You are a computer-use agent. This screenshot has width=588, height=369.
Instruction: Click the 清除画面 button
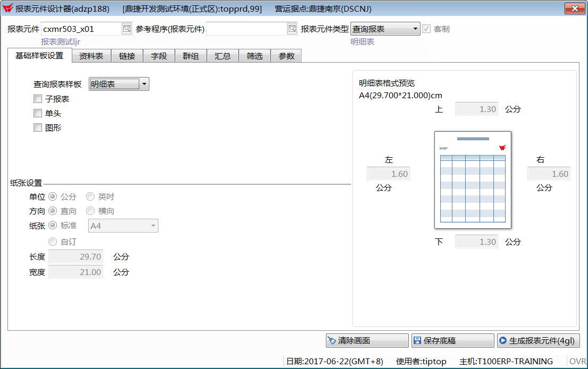(x=367, y=340)
